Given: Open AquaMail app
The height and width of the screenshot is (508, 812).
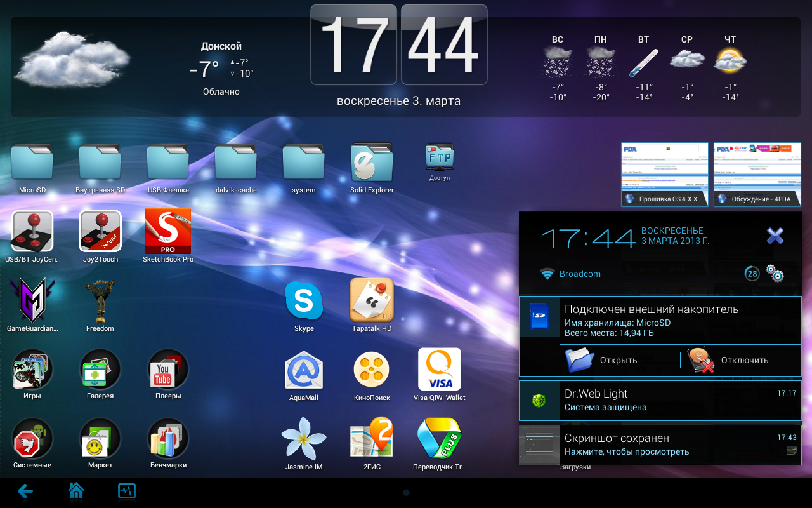Looking at the screenshot, I should click(304, 370).
